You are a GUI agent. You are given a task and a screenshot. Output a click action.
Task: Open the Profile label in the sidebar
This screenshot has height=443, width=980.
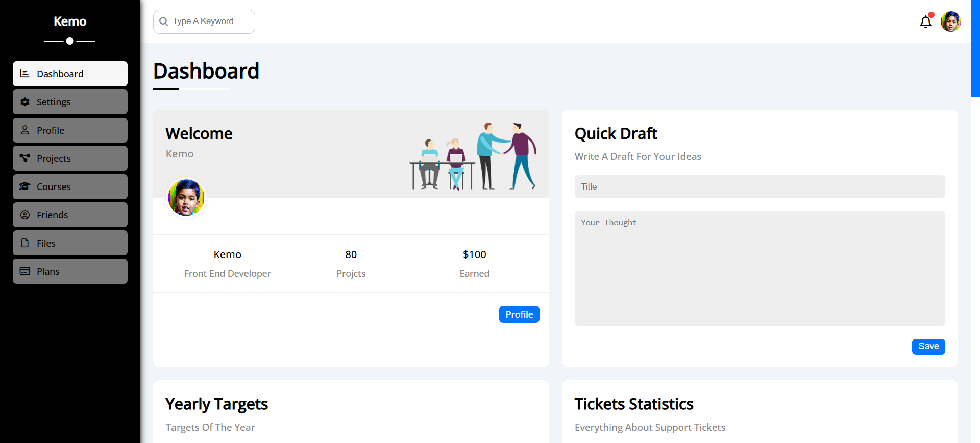coord(51,130)
